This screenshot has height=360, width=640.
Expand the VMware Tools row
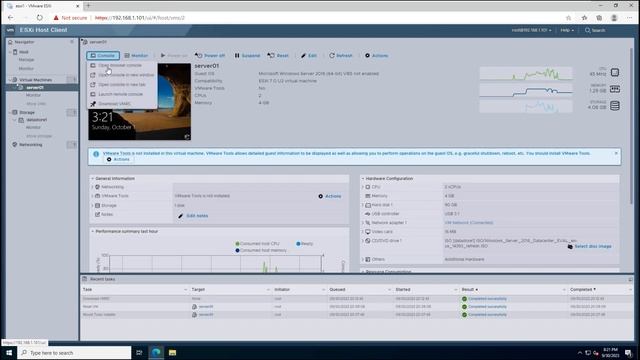point(93,196)
